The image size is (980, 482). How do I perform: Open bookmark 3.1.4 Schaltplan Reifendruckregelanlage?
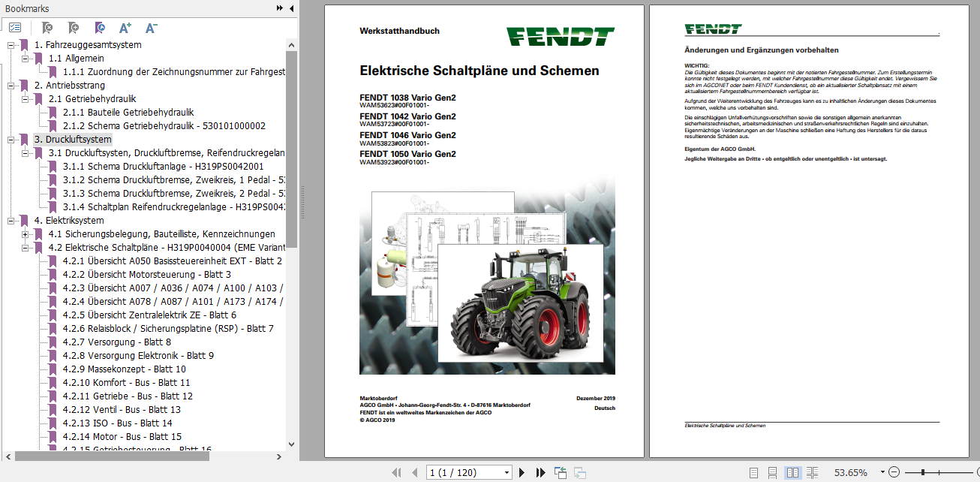(174, 207)
